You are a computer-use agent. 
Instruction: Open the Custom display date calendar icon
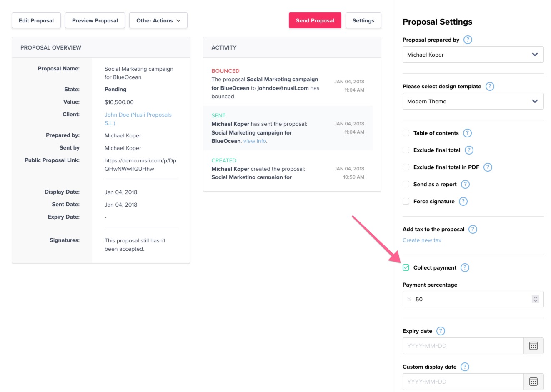(x=533, y=382)
